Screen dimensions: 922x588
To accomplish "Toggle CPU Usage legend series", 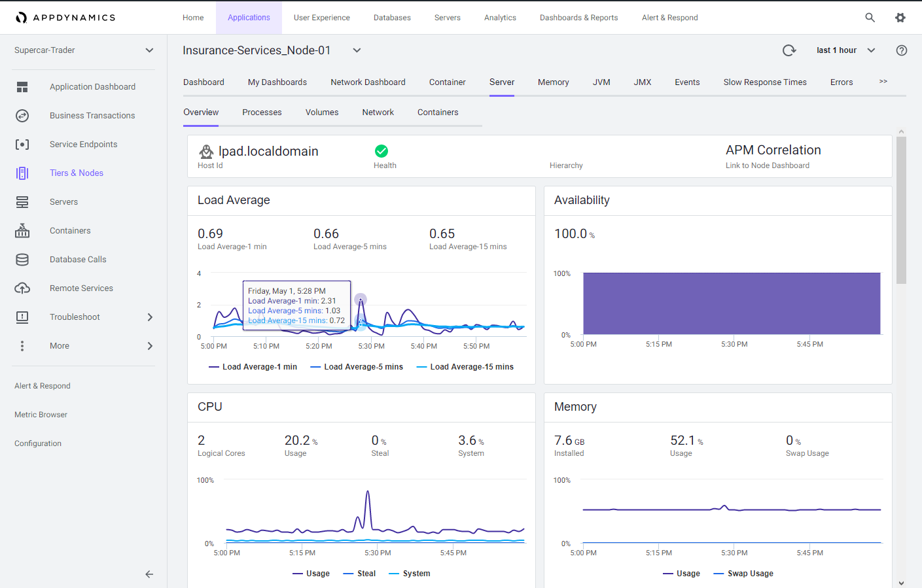I will click(x=311, y=574).
